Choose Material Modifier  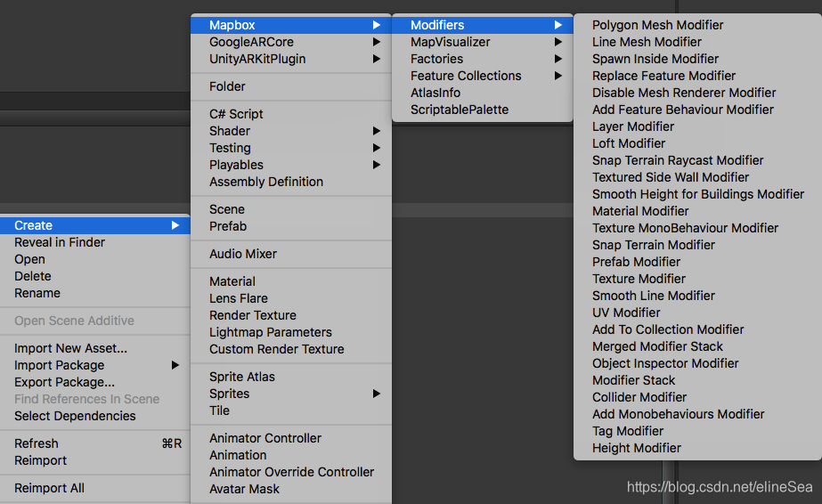point(697,211)
